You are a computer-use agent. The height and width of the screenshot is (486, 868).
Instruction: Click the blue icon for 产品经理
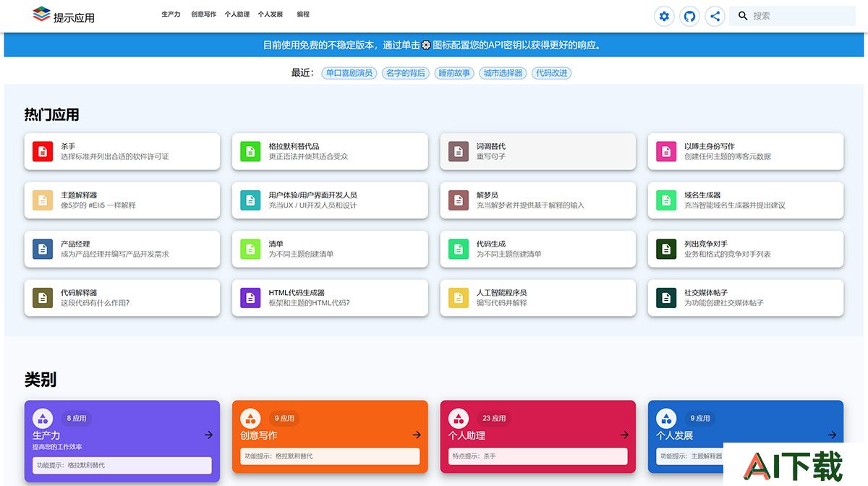pos(43,249)
